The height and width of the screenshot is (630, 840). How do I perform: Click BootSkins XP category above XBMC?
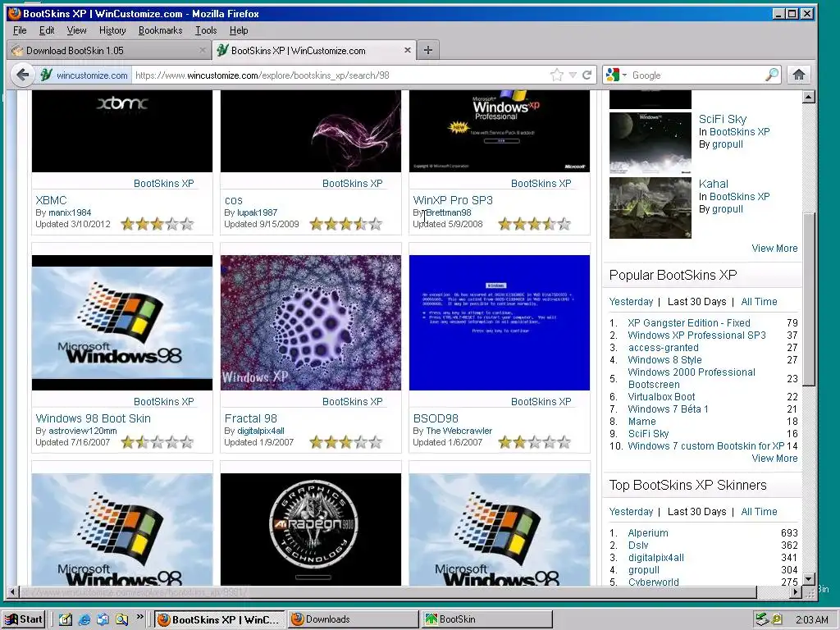[x=164, y=183]
